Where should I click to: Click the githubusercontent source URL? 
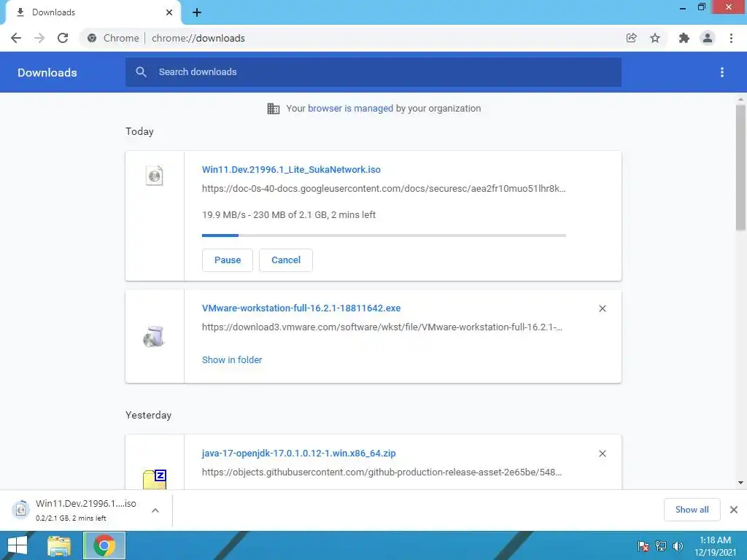pos(382,472)
